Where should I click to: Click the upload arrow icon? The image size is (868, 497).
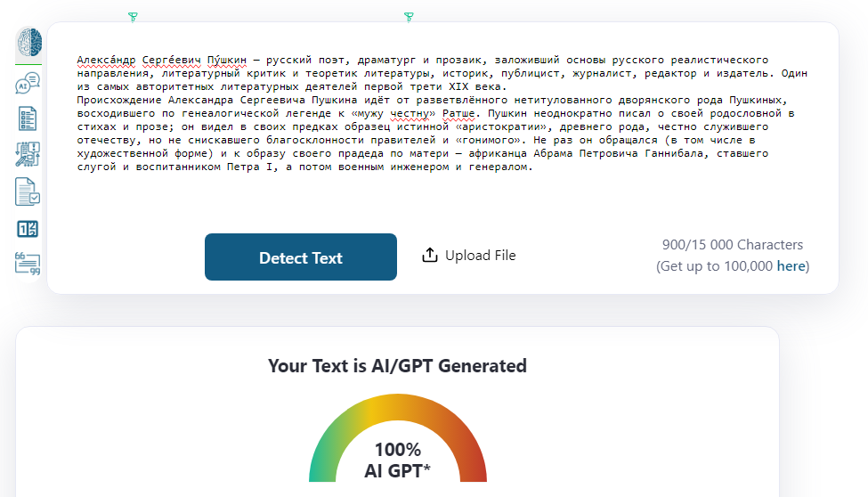[430, 255]
